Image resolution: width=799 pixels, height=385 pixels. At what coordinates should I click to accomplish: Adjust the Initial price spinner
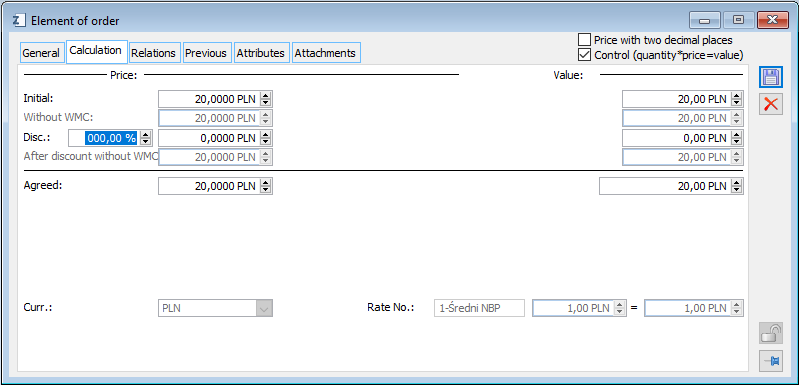point(265,99)
